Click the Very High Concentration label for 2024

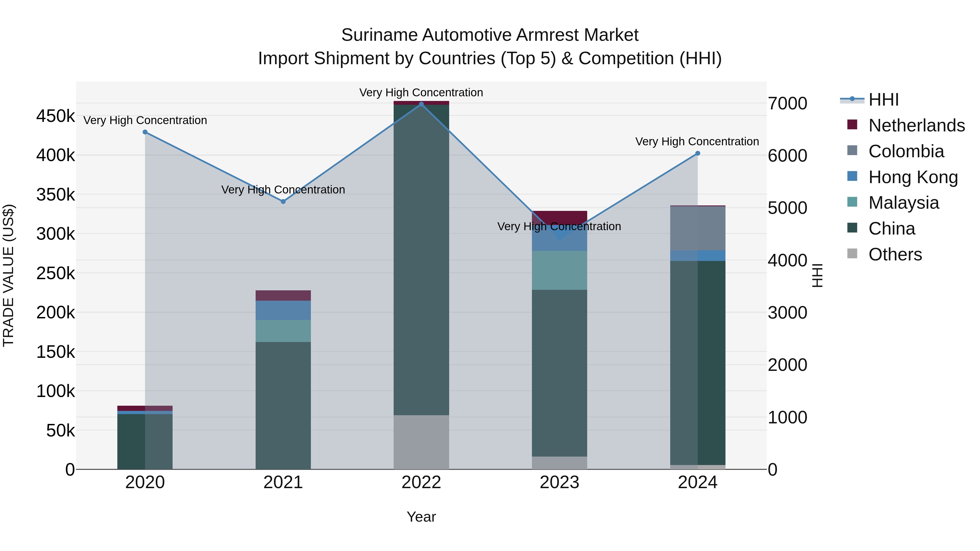[x=697, y=142]
